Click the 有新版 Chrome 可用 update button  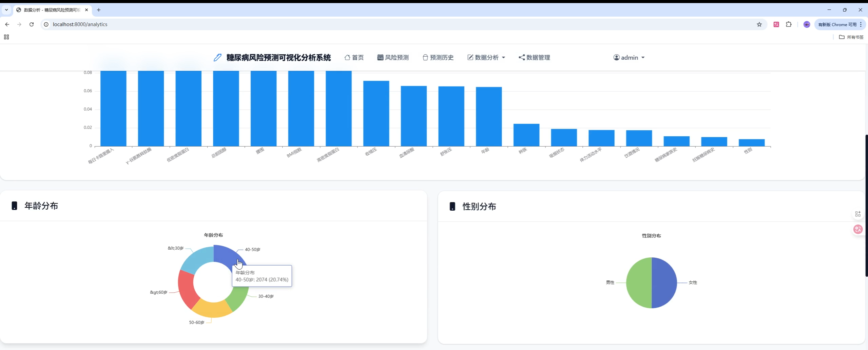click(x=838, y=24)
